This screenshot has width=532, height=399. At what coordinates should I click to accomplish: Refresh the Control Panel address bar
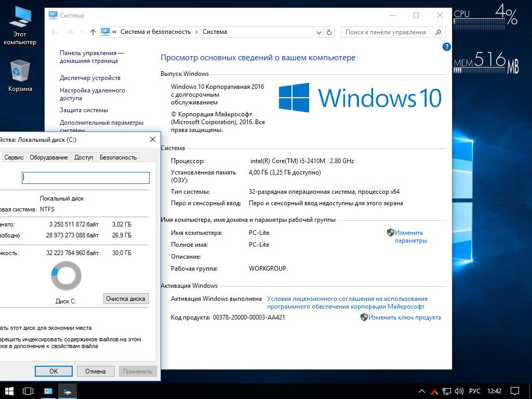(x=329, y=32)
